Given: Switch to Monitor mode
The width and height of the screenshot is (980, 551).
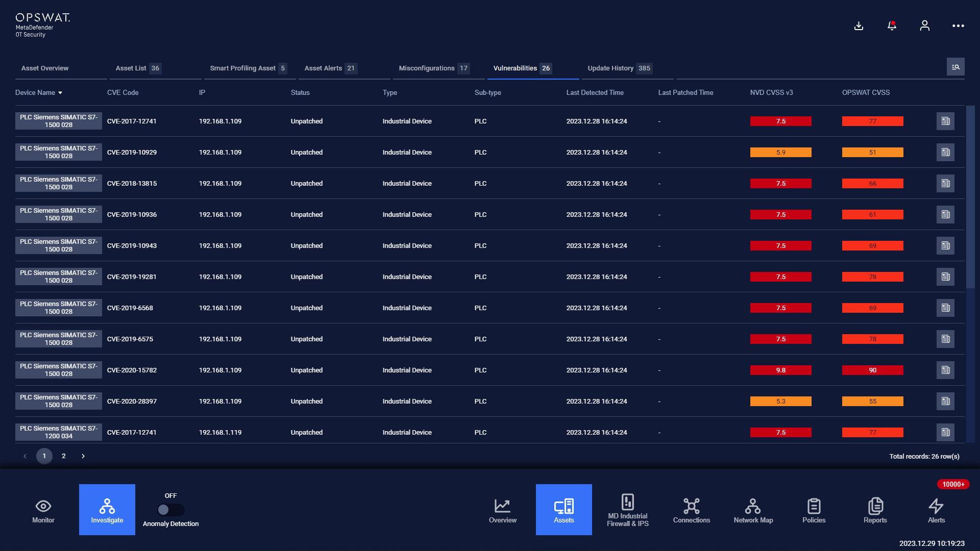Looking at the screenshot, I should [43, 510].
